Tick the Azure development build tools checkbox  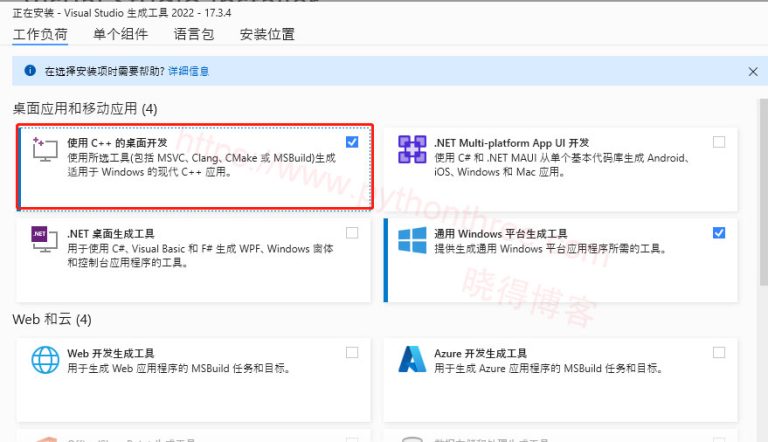pos(719,352)
